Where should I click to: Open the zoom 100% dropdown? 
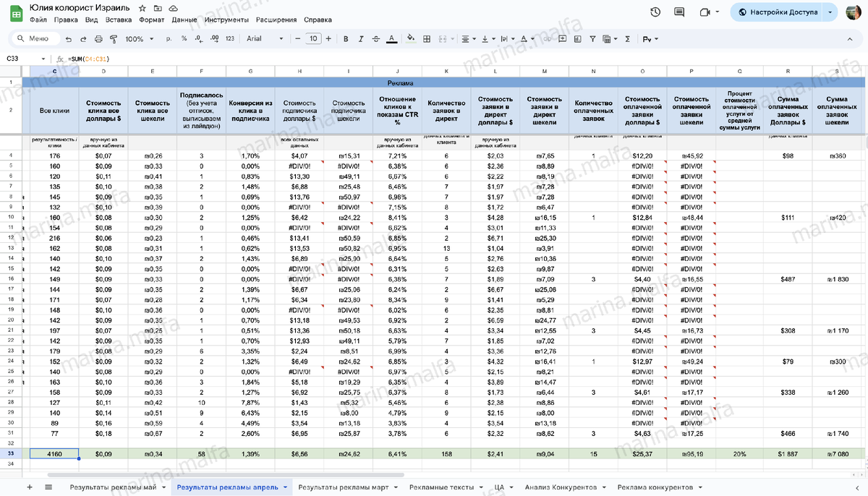coord(138,39)
